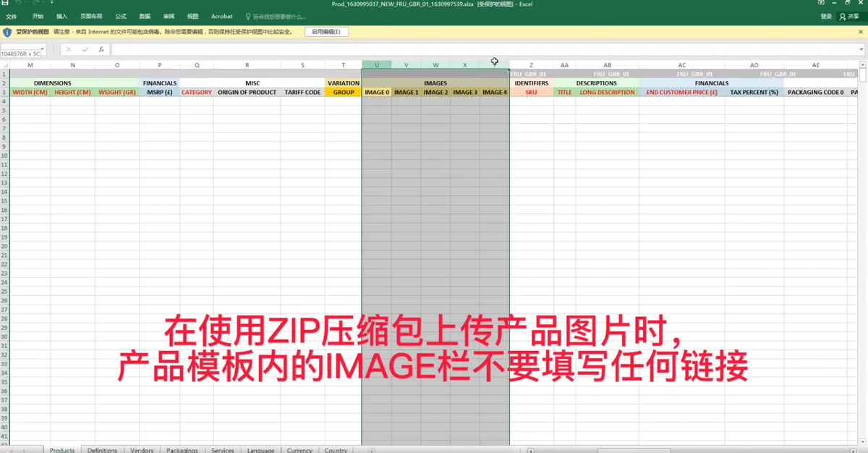The width and height of the screenshot is (868, 453).
Task: Select column header U
Action: click(x=377, y=65)
